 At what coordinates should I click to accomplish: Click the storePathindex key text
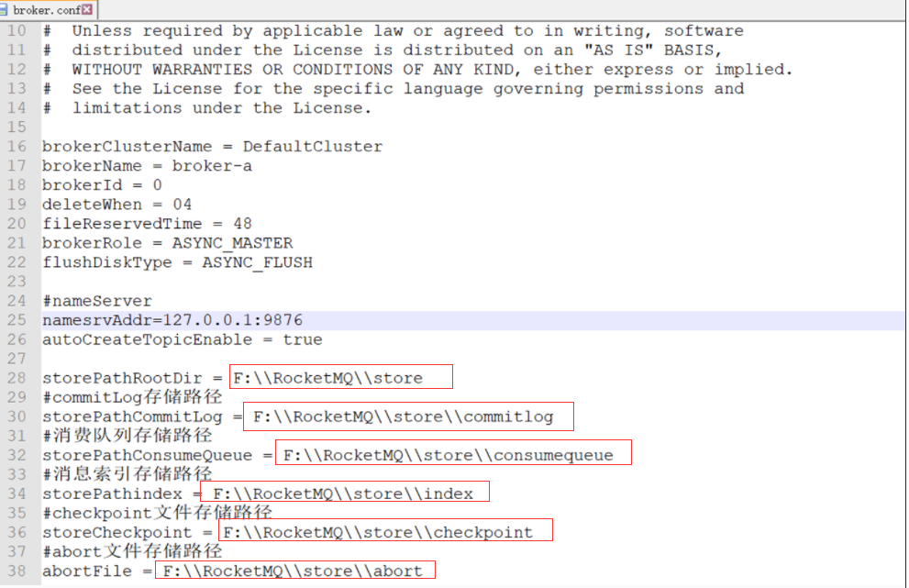point(112,494)
